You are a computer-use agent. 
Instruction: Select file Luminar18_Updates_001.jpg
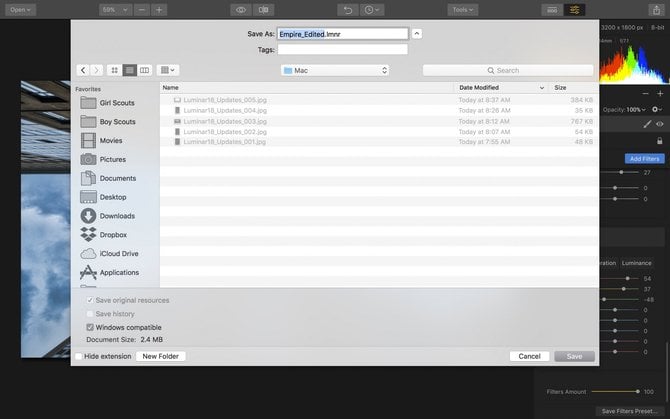click(379, 142)
